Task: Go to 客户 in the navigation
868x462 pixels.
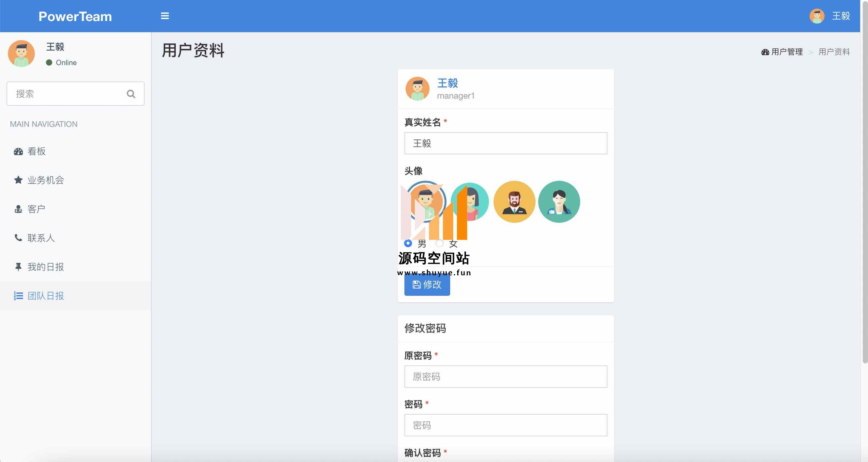Action: point(76,209)
